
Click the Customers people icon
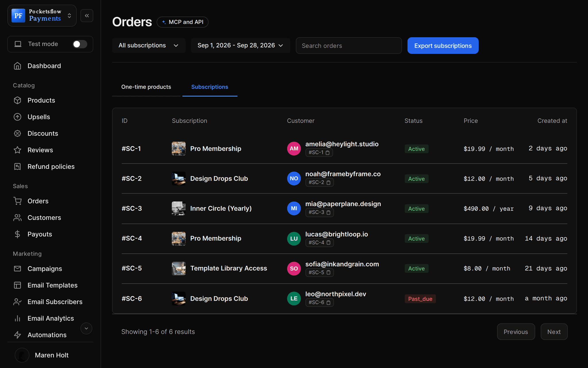coord(18,218)
